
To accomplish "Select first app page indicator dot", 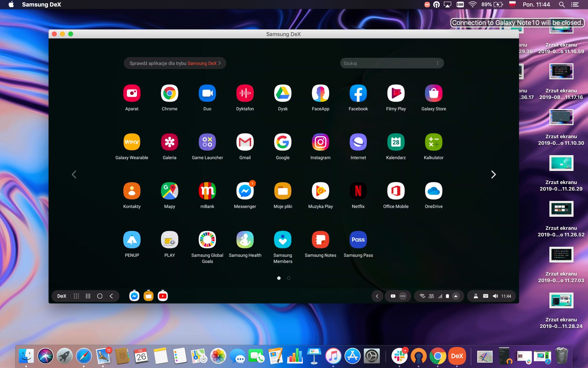I will point(279,278).
